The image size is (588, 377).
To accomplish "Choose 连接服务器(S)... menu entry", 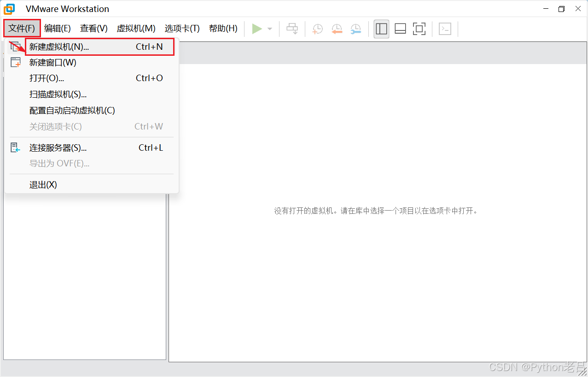I will 92,148.
